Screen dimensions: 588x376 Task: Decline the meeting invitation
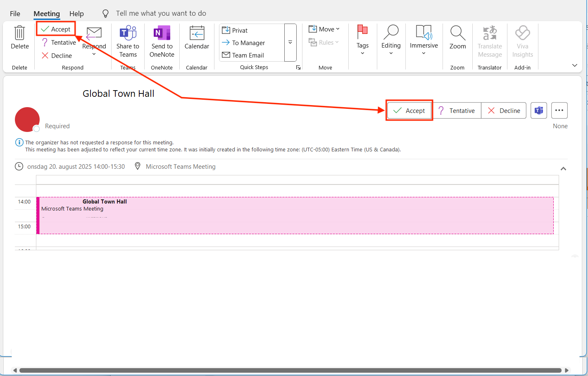[504, 110]
